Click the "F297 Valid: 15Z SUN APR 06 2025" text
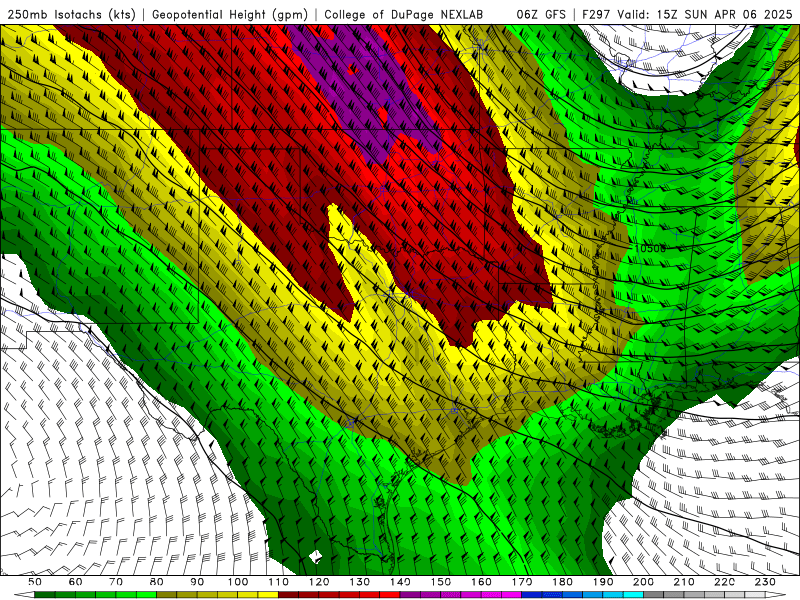 click(x=687, y=14)
